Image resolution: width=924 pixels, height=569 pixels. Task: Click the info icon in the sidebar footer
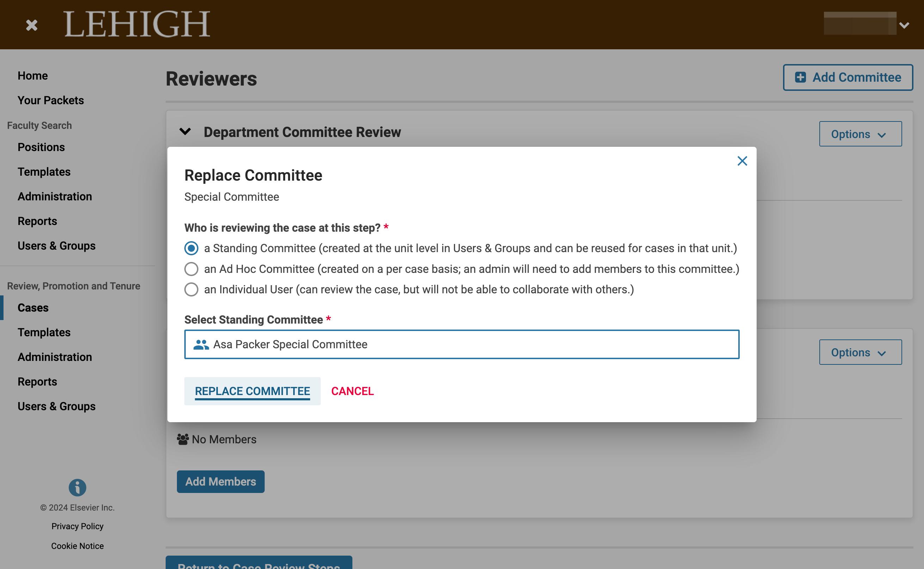[x=78, y=487]
